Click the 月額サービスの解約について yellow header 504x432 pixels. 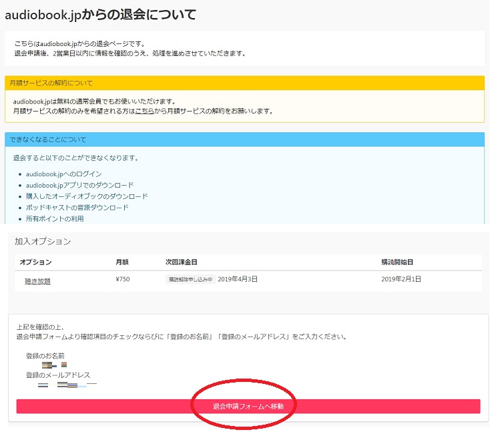tap(244, 83)
